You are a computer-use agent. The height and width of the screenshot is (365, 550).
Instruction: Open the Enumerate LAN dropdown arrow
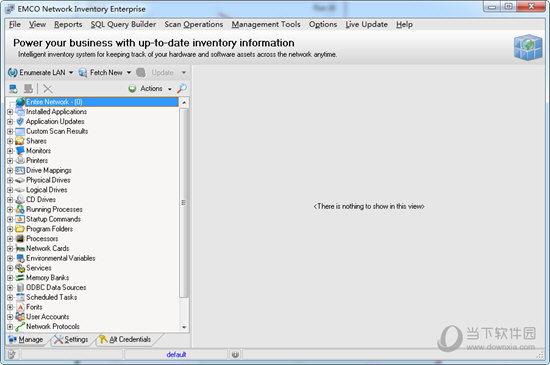click(x=71, y=73)
